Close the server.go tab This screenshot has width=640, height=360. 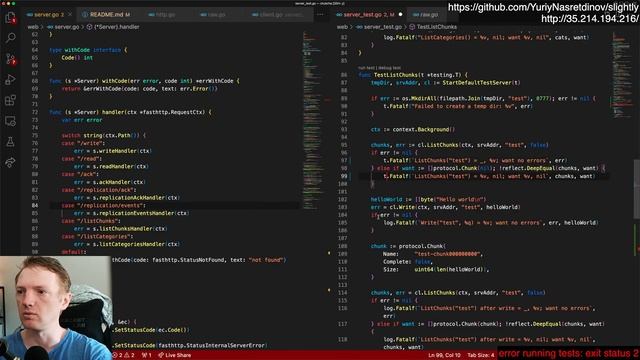click(70, 14)
